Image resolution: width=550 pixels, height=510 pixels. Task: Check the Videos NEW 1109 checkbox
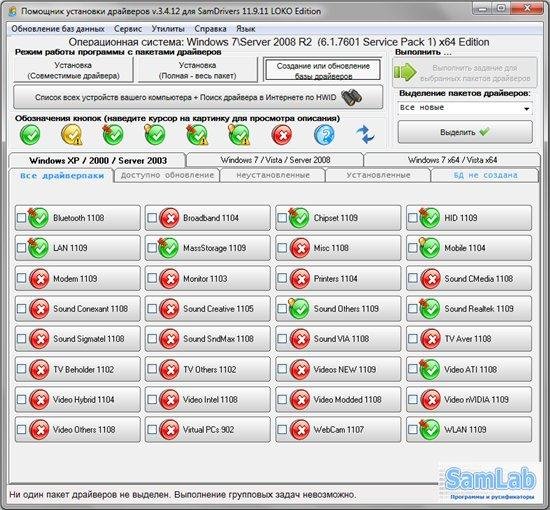tap(282, 369)
